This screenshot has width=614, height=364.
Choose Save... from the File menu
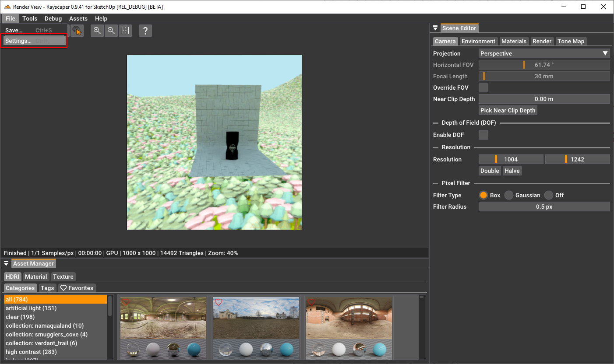pyautogui.click(x=35, y=30)
